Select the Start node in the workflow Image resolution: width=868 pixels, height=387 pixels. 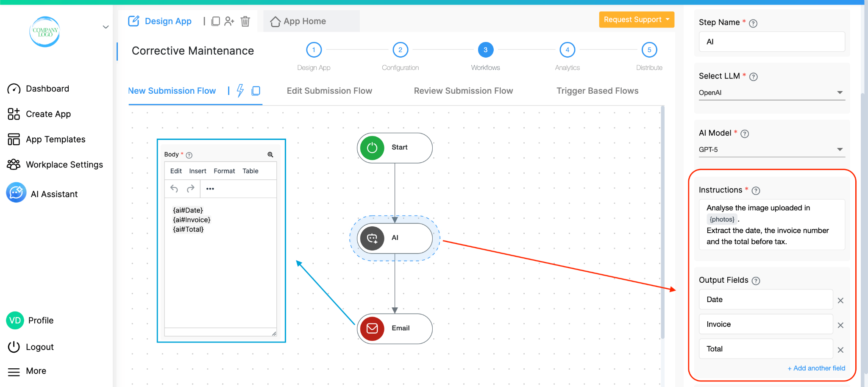click(x=395, y=148)
